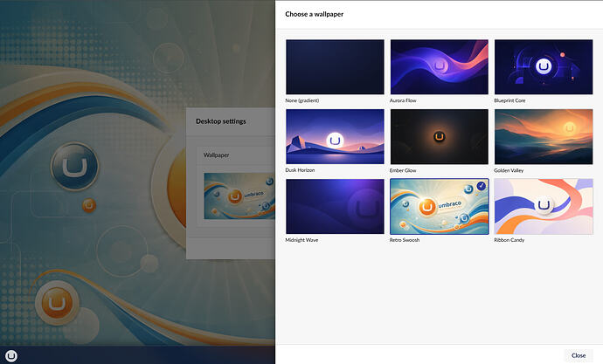Click the 'Choose a wallpaper' heading

click(x=315, y=14)
